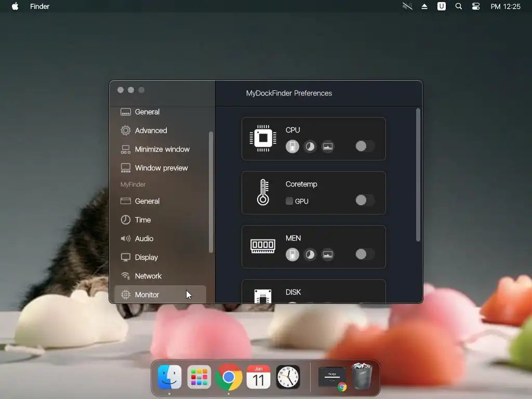Image resolution: width=532 pixels, height=399 pixels.
Task: Open Launchpad from the dock
Action: 199,377
